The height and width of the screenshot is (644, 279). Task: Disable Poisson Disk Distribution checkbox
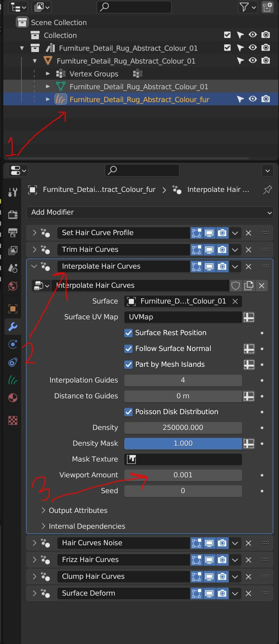click(x=128, y=412)
